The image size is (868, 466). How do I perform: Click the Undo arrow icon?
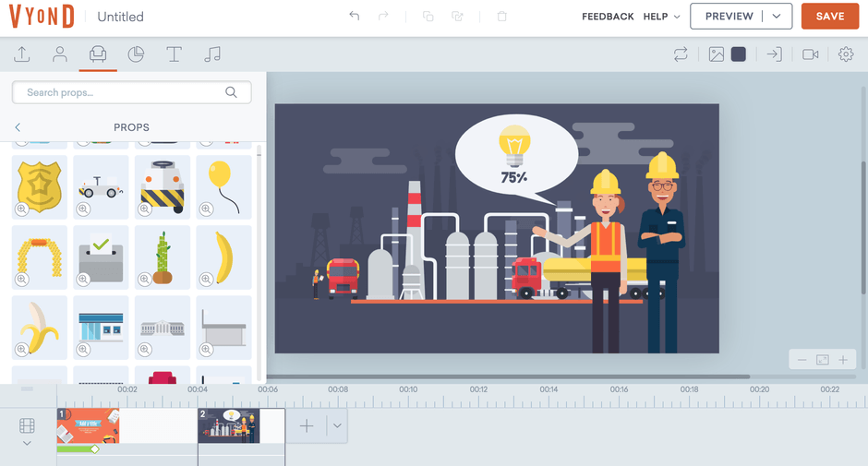click(354, 17)
